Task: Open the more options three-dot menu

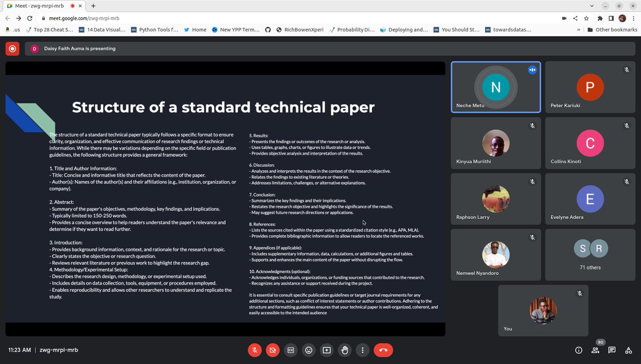Action: pos(363,350)
